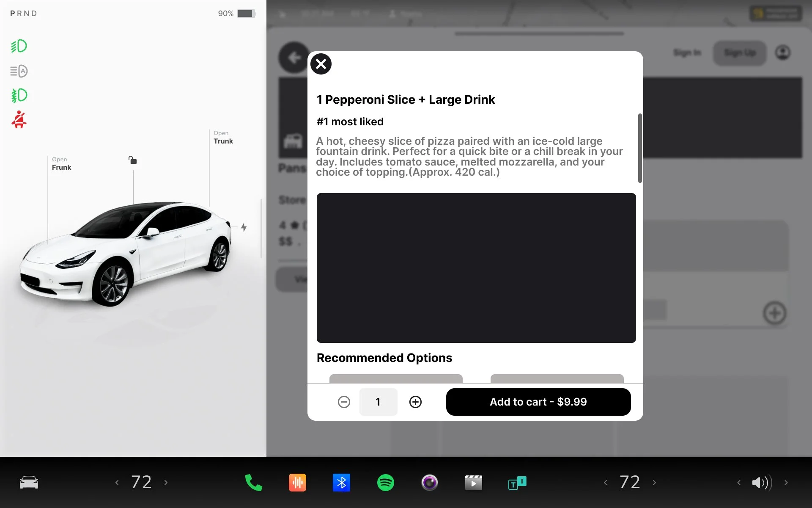Open the Phone app in dock
Viewport: 812px width, 508px height.
click(x=253, y=483)
